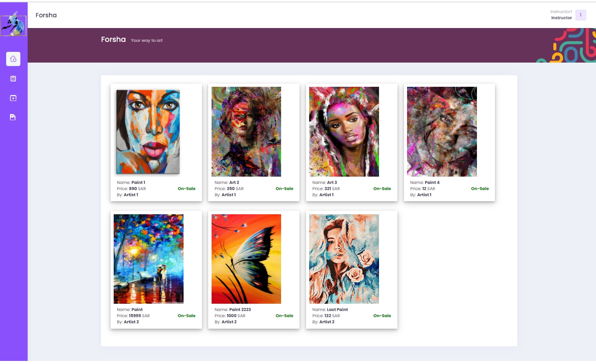Click the 'Name: Art 3' label

click(324, 182)
